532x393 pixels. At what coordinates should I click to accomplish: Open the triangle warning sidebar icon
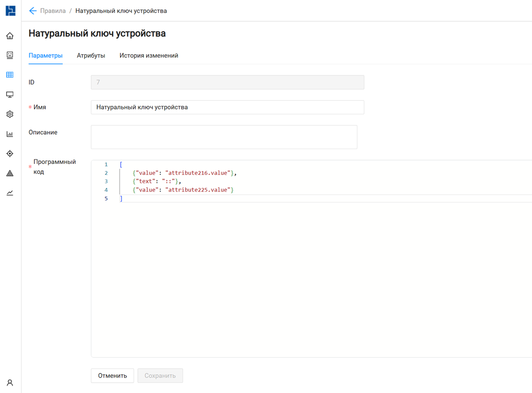pyautogui.click(x=10, y=173)
